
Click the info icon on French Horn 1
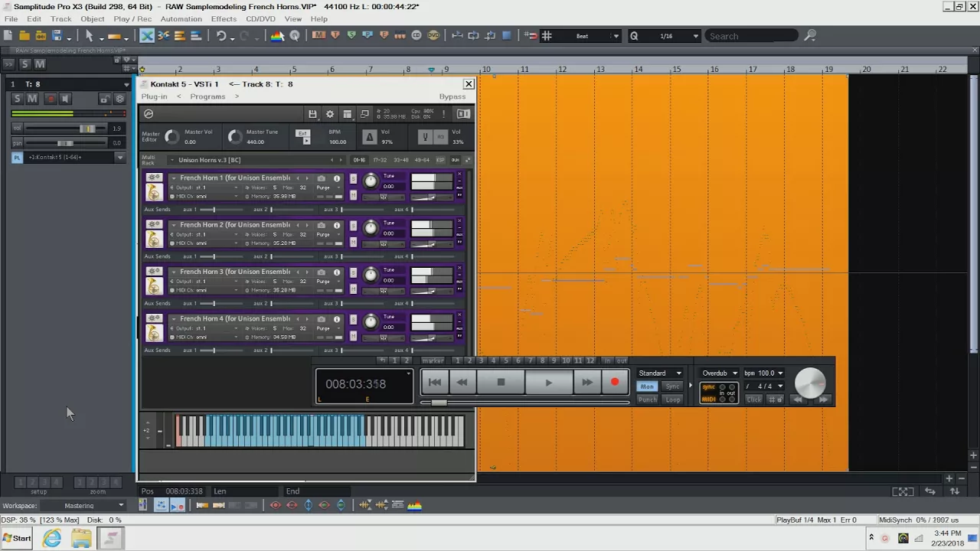point(336,178)
